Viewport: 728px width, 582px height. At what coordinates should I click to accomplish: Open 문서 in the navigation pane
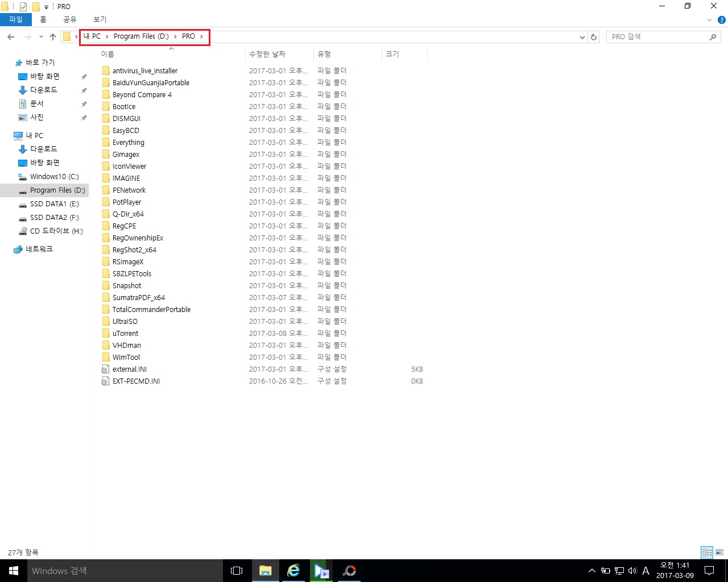pyautogui.click(x=37, y=103)
